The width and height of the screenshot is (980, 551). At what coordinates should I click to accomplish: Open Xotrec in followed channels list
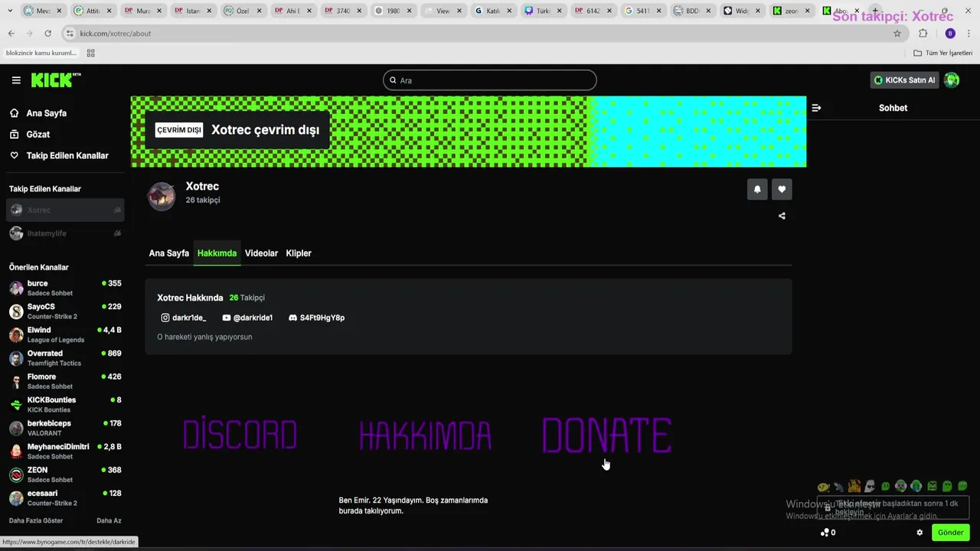point(65,210)
